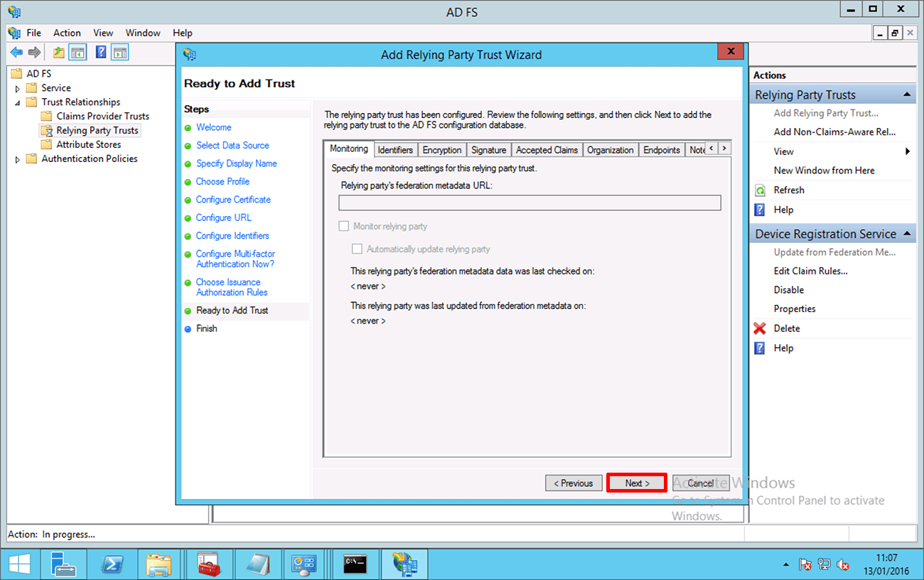Click the volume speaker icon in the tray

coord(843,565)
